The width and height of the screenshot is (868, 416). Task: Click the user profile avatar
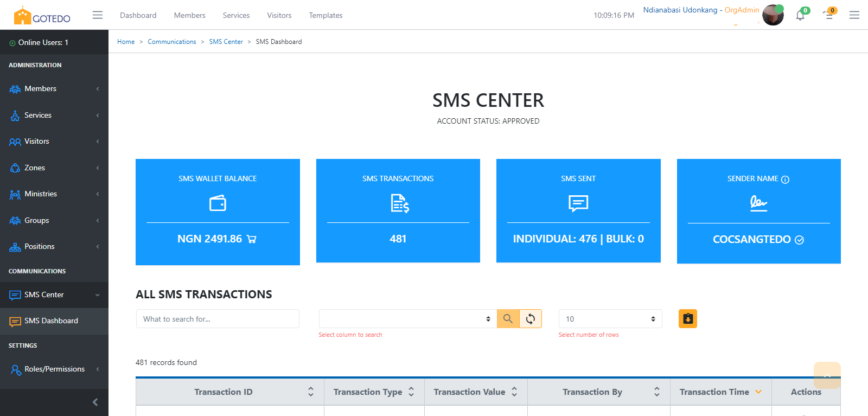[773, 15]
